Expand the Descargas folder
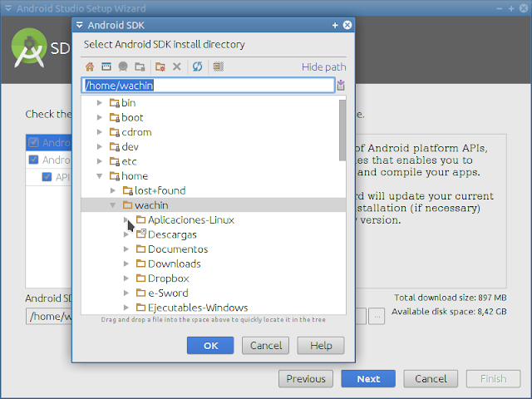This screenshot has width=532, height=399. pyautogui.click(x=126, y=234)
